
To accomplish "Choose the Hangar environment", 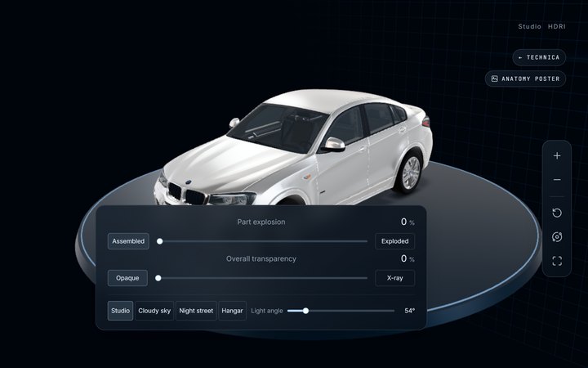I will tap(232, 311).
